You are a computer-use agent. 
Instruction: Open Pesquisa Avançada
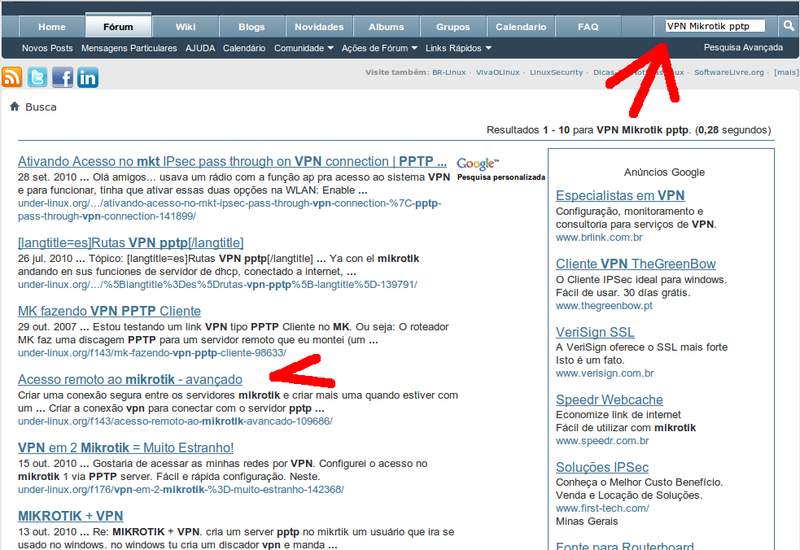click(743, 47)
